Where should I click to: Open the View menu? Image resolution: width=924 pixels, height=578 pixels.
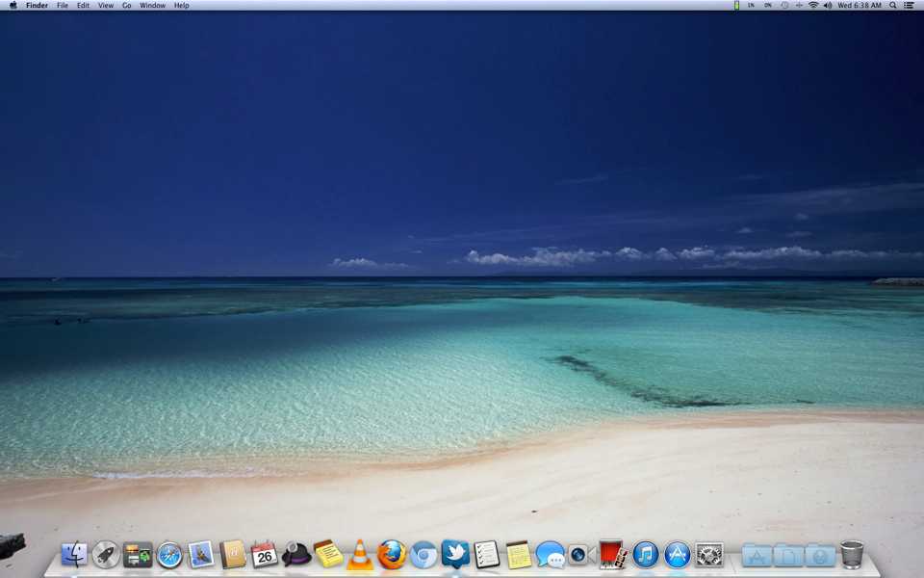(106, 6)
